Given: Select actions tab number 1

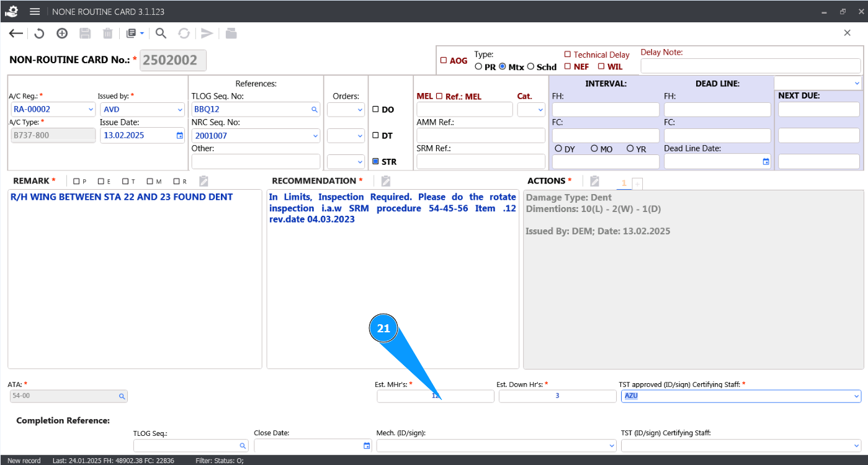Looking at the screenshot, I should (624, 183).
